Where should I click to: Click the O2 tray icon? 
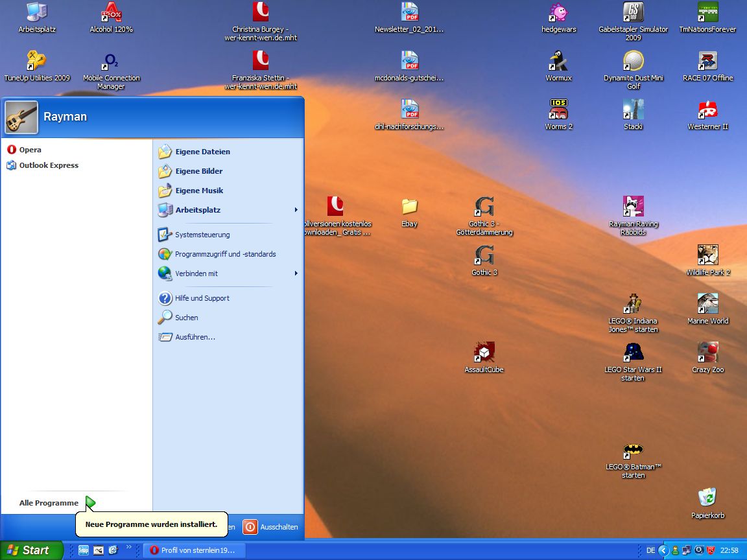pos(698,550)
